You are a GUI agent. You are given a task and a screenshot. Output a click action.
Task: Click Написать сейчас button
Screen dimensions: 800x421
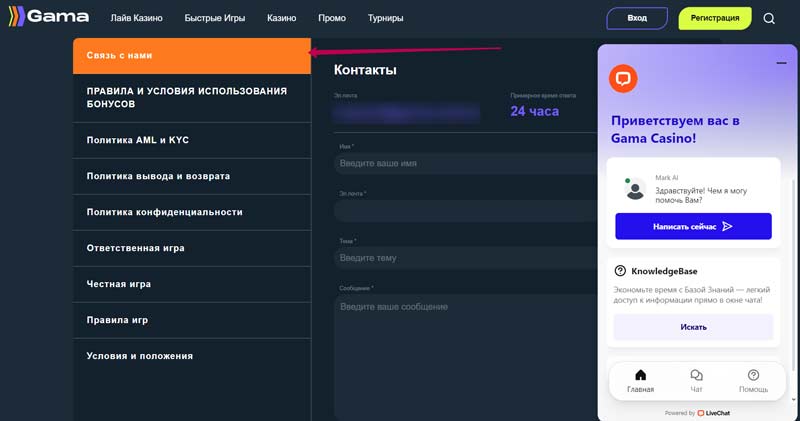(x=693, y=226)
